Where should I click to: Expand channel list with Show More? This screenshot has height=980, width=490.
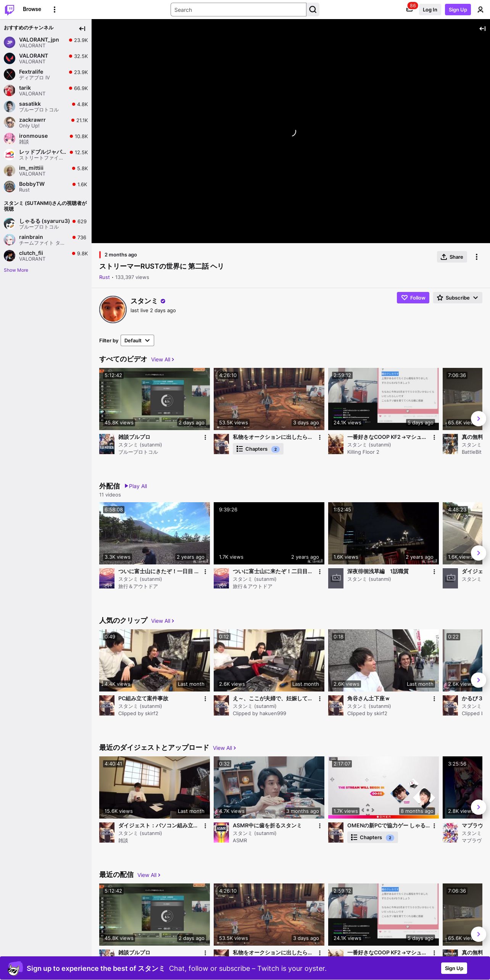pos(16,270)
